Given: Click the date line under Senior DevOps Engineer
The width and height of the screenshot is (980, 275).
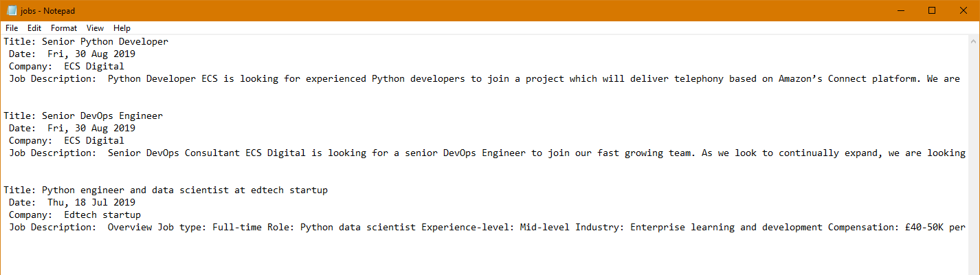Looking at the screenshot, I should click(x=72, y=129).
